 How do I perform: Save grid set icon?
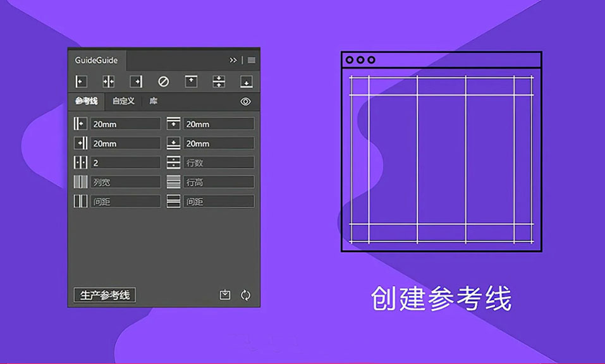pyautogui.click(x=225, y=295)
